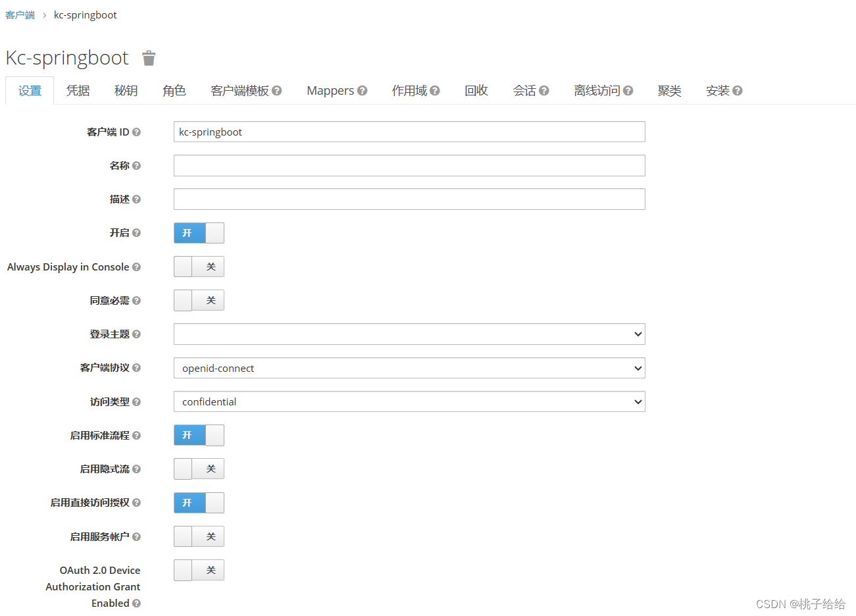Click help icon on Mappers tab
The width and height of the screenshot is (856, 616).
click(x=363, y=91)
